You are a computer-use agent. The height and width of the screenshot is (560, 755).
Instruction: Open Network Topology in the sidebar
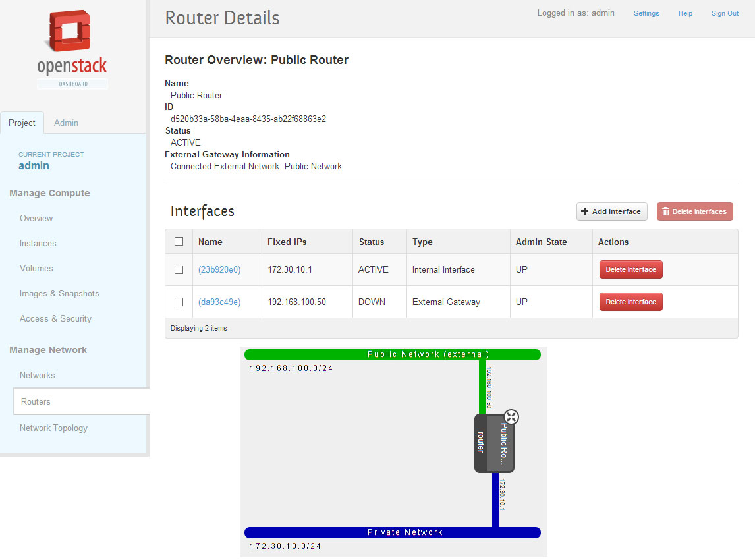(53, 428)
